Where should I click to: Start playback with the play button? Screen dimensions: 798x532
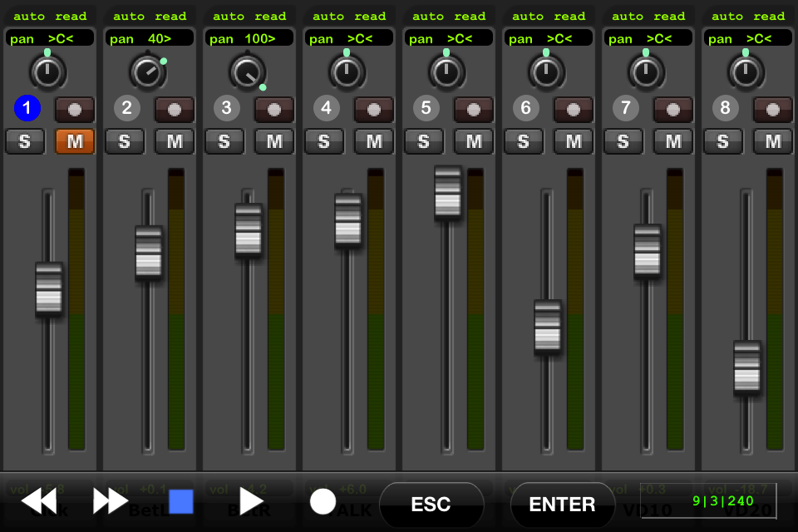pos(250,501)
